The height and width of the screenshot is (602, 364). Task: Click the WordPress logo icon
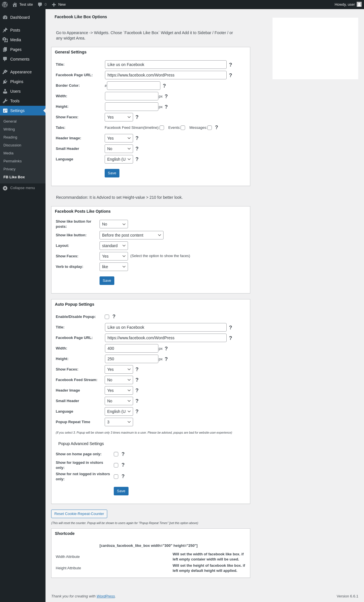(x=5, y=5)
